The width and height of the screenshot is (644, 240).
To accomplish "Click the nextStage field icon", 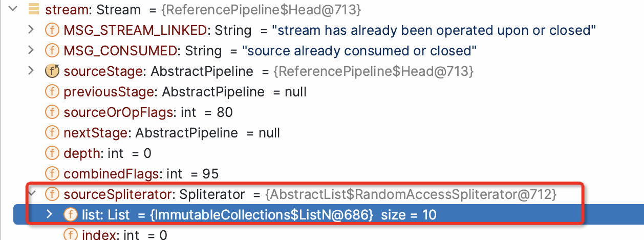I will (52, 133).
